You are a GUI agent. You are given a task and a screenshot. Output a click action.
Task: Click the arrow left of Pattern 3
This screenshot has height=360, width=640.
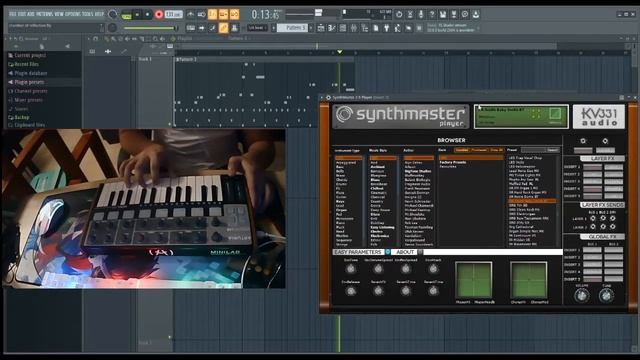[x=274, y=28]
